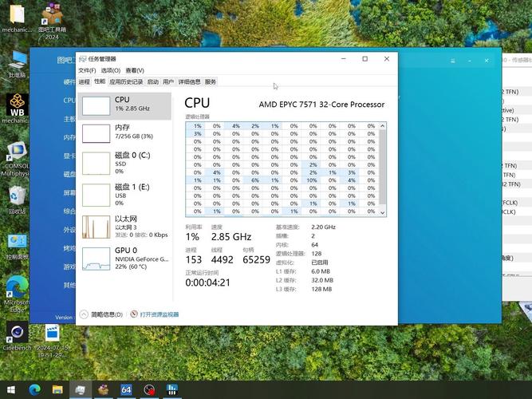Open File Explorer from the taskbar

[x=57, y=389]
